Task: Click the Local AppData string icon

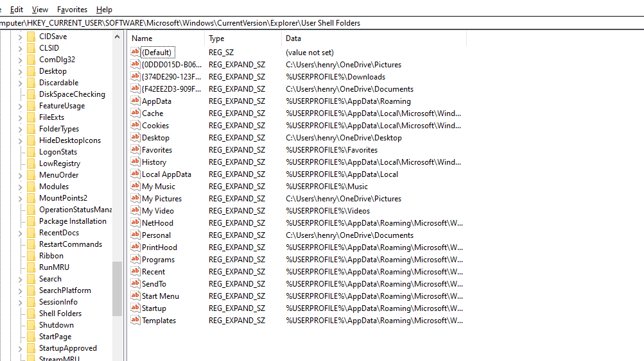Action: (135, 174)
